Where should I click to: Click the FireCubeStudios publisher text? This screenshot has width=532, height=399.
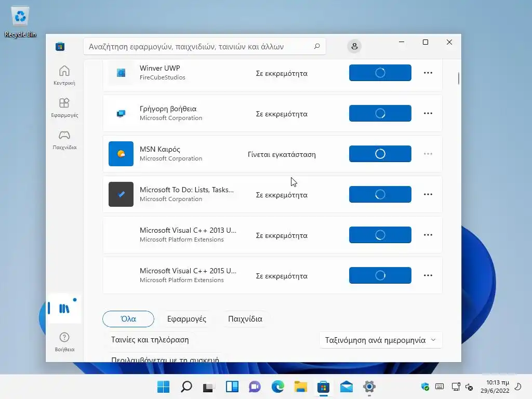click(163, 77)
